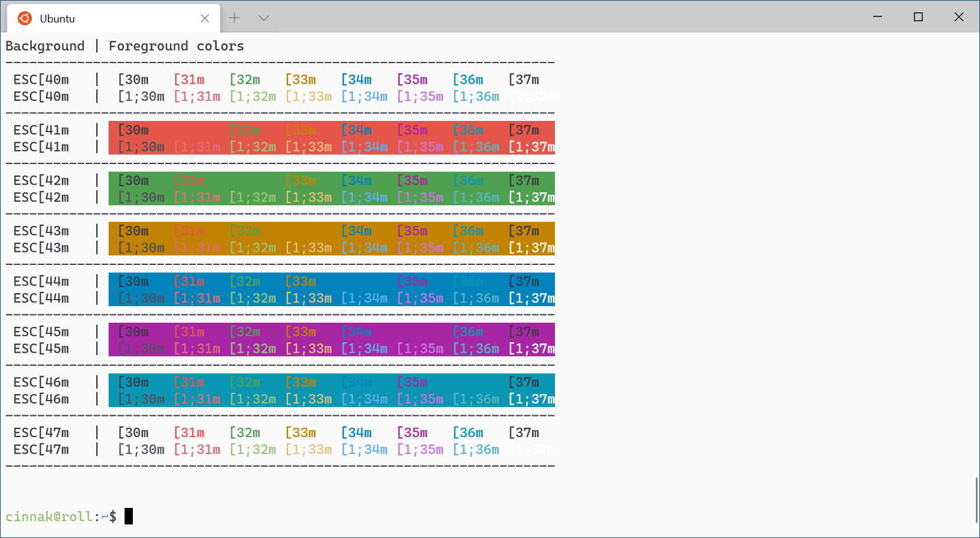This screenshot has width=980, height=538.
Task: Click the teal ESC[46m color band
Action: pos(331,390)
